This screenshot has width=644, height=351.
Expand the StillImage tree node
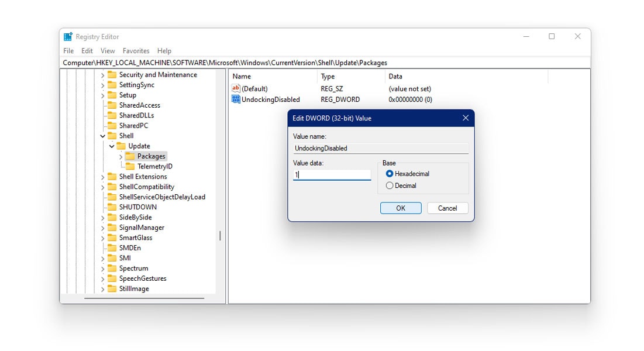pyautogui.click(x=103, y=289)
